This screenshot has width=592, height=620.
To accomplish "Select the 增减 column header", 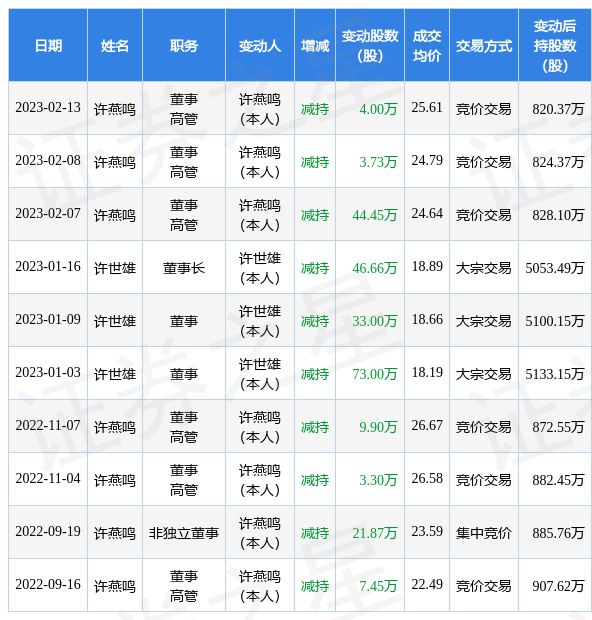I will click(315, 46).
